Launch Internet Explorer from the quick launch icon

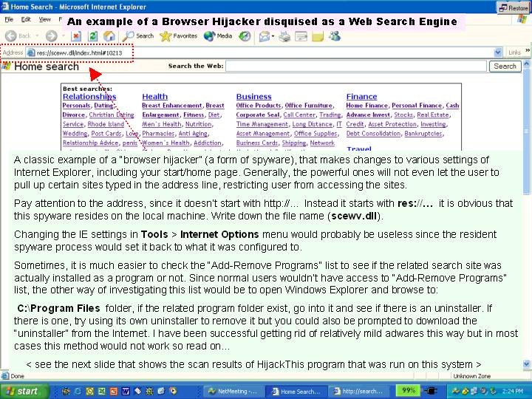78,391
